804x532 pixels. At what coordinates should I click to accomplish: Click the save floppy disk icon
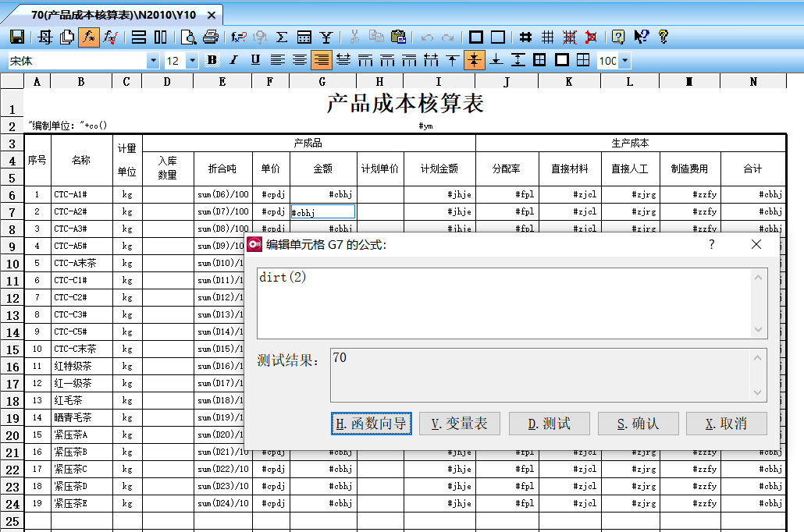[x=16, y=37]
